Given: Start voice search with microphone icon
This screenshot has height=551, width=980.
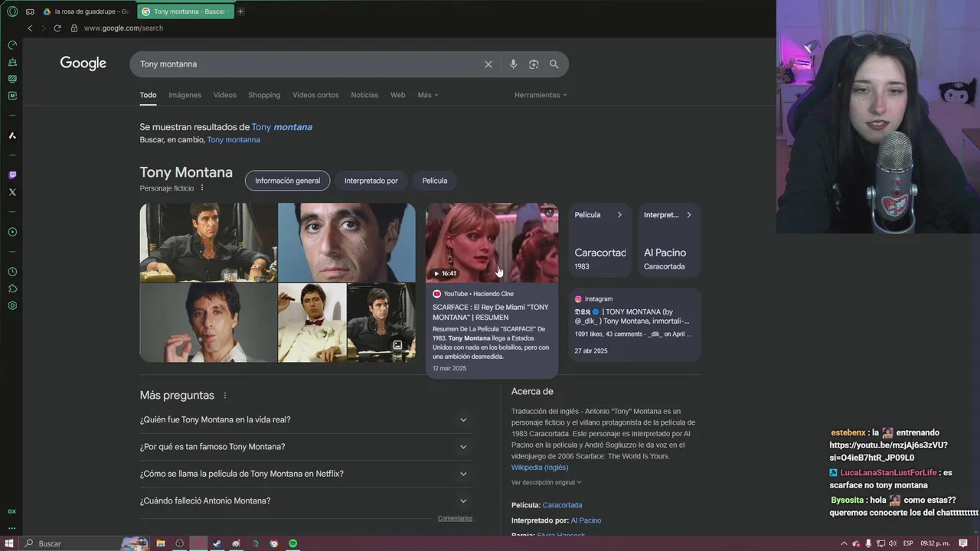Looking at the screenshot, I should [513, 64].
